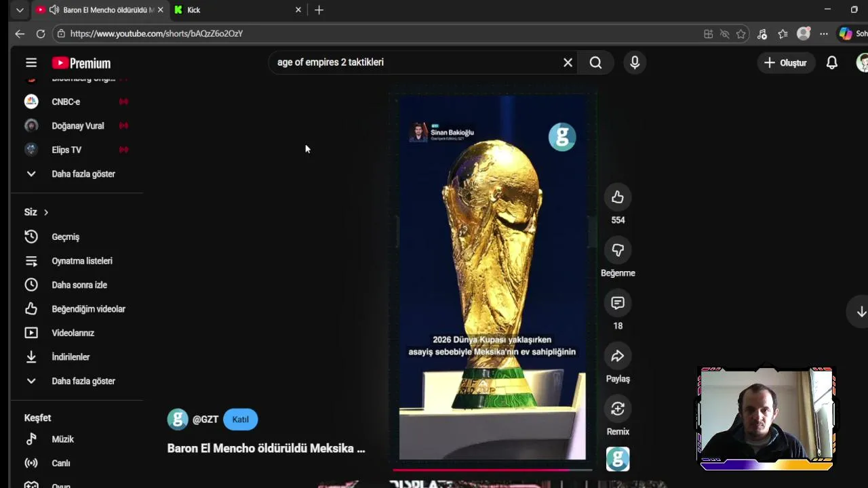This screenshot has width=868, height=488.
Task: Click the Katıl join button
Action: pyautogui.click(x=240, y=419)
